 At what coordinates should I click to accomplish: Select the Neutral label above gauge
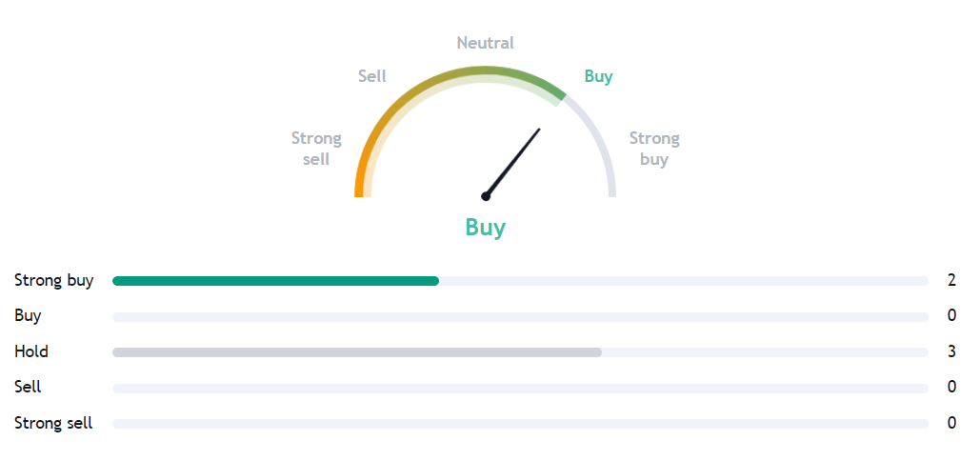pyautogui.click(x=485, y=43)
